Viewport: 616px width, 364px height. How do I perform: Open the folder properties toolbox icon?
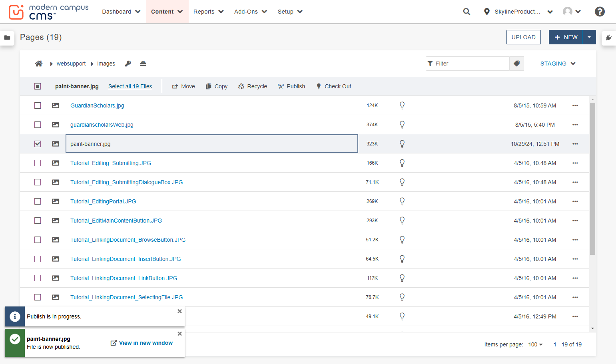point(143,64)
